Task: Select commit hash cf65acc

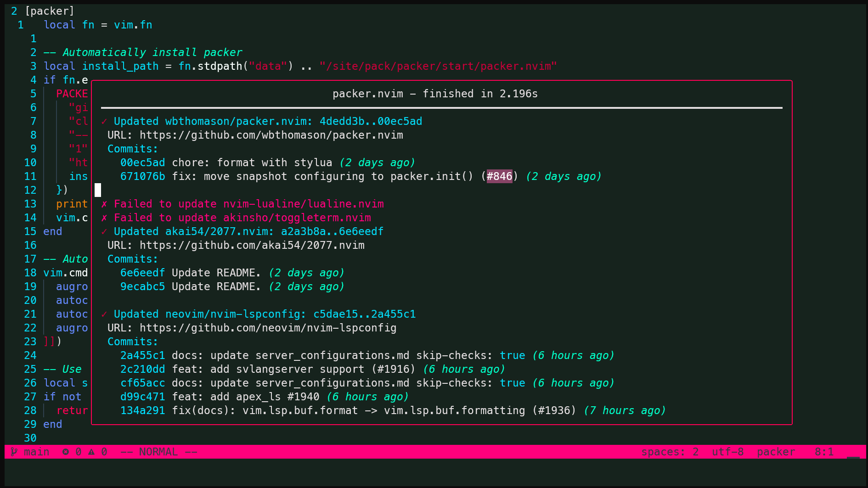Action: tap(143, 383)
